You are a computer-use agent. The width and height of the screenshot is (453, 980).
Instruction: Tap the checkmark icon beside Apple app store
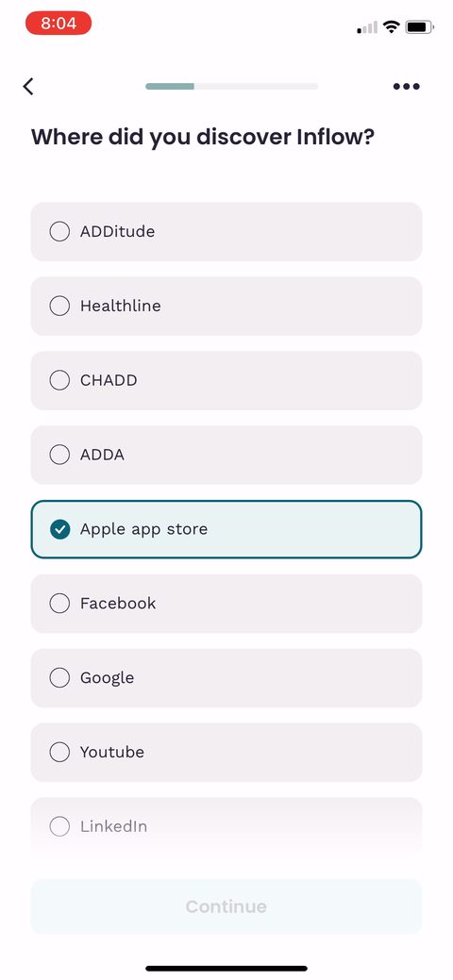[x=59, y=529]
